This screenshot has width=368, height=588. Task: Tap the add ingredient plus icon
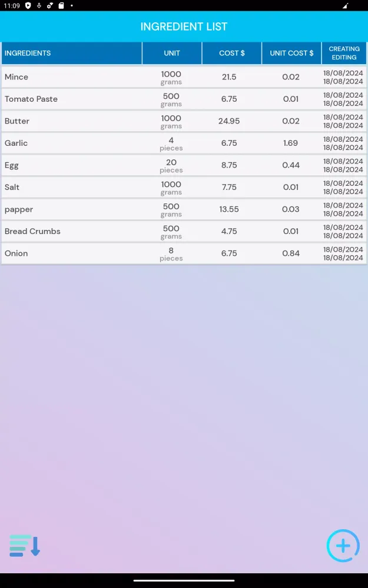(343, 546)
